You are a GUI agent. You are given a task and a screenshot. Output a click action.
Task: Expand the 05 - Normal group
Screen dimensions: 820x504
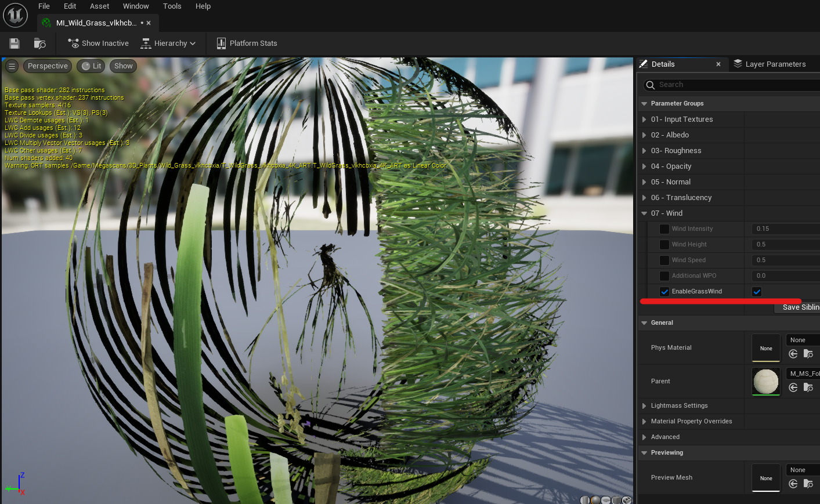[644, 182]
